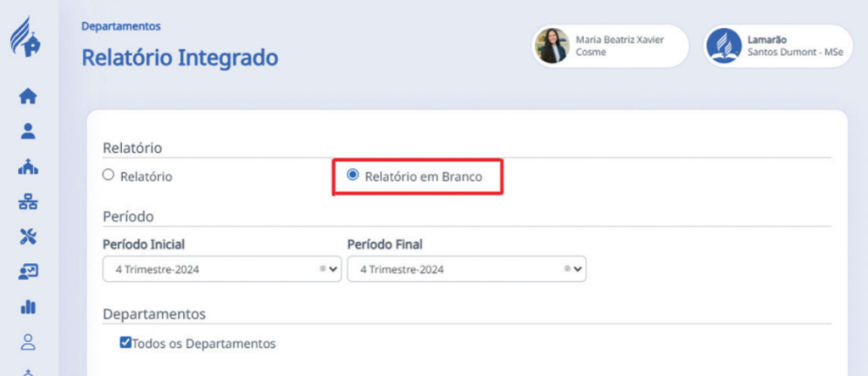This screenshot has height=376, width=868.
Task: Open the filled person icon in sidebar
Action: (28, 132)
